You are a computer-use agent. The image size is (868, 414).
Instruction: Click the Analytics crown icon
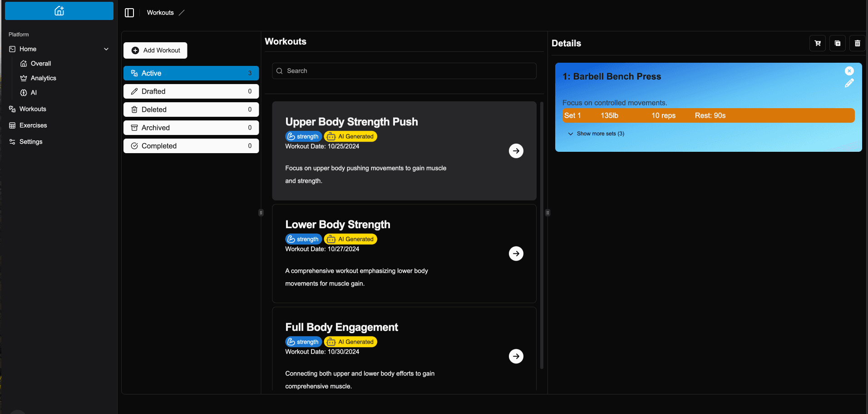tap(24, 78)
